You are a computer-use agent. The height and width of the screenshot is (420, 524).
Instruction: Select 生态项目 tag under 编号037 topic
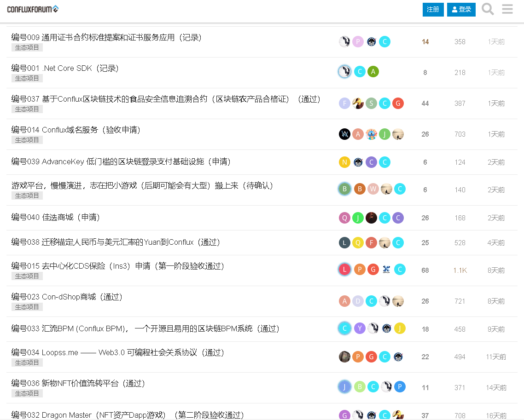(x=27, y=109)
